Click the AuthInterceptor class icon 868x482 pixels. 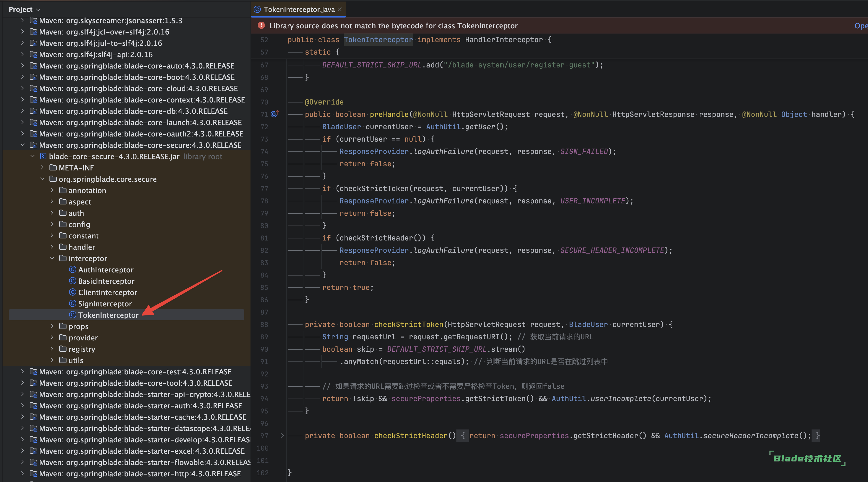(72, 270)
